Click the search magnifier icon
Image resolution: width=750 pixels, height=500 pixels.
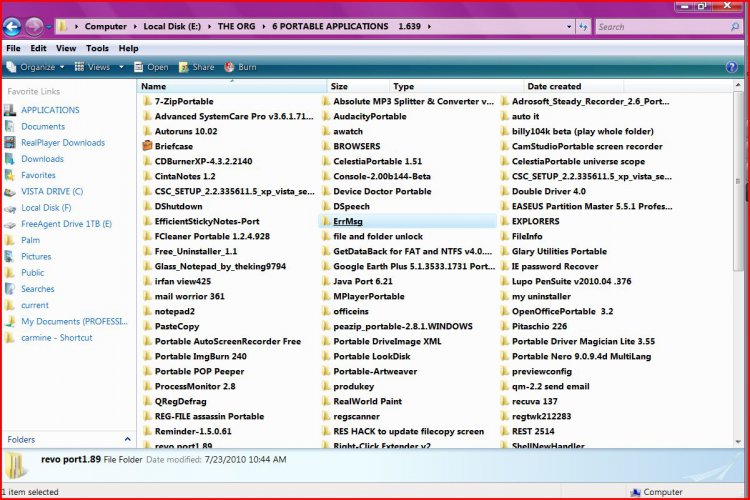coord(735,27)
